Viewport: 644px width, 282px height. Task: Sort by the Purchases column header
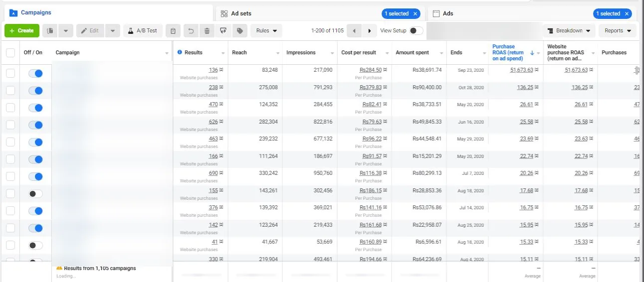coord(614,52)
